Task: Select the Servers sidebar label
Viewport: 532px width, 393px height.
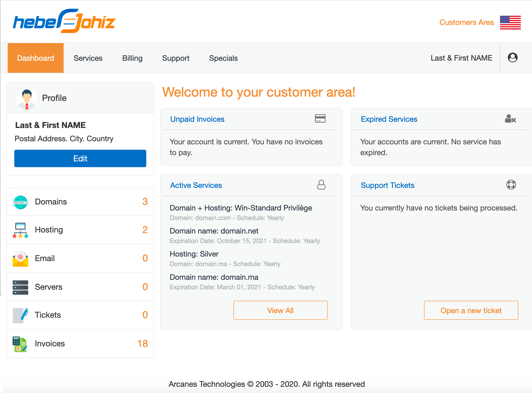Action: 48,287
